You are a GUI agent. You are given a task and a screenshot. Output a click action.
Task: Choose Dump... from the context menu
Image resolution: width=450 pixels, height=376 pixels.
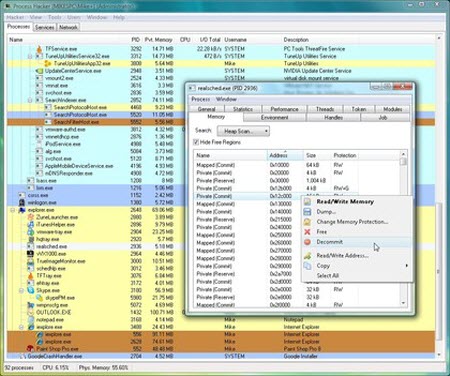[x=357, y=212]
